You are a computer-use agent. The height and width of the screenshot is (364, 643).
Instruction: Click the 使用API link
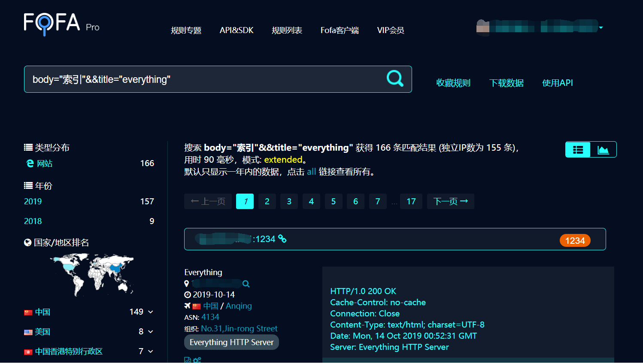click(x=558, y=83)
